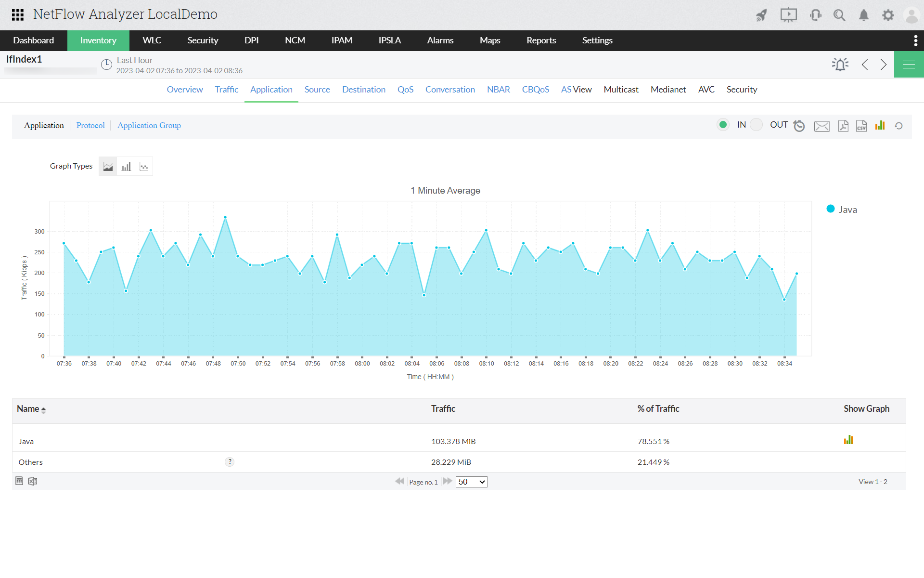The image size is (924, 578).
Task: Click the Protocol link
Action: coord(90,125)
